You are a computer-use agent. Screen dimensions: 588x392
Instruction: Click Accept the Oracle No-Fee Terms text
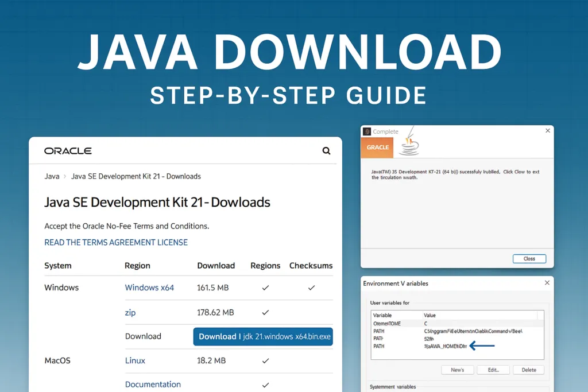click(x=127, y=226)
